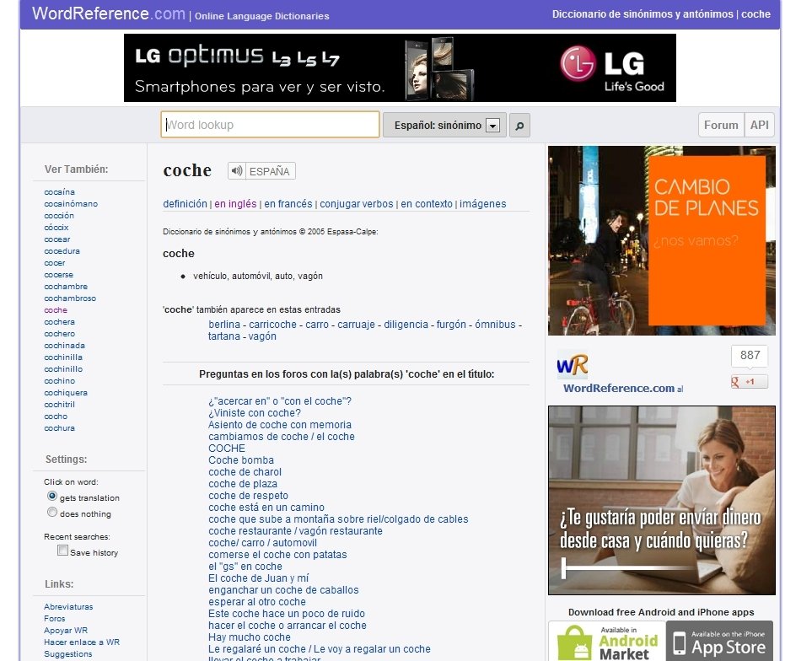Play the ESPAÑA pronunciation speaker icon
The image size is (812, 661).
237,171
